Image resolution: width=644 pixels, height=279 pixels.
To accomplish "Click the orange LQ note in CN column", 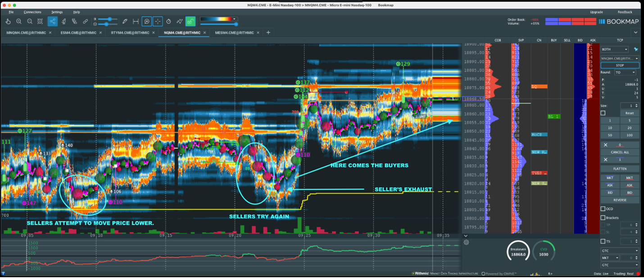I will coord(539,86).
